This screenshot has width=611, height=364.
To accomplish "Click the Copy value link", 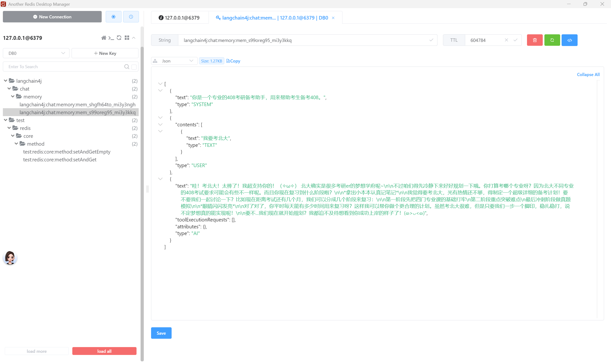I will click(x=233, y=61).
